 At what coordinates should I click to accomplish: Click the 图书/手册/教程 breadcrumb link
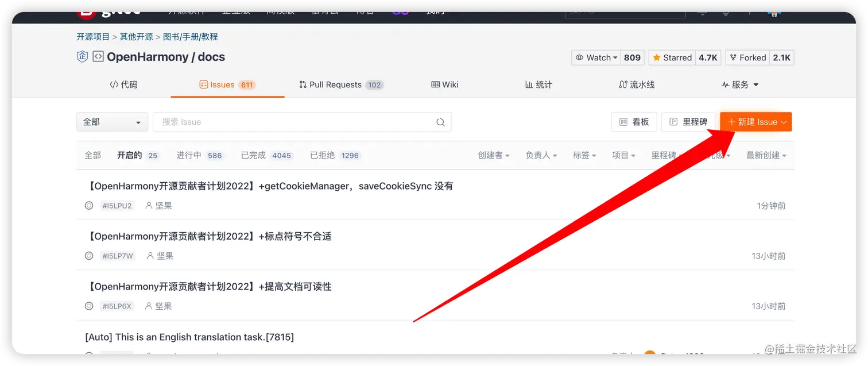click(x=191, y=37)
